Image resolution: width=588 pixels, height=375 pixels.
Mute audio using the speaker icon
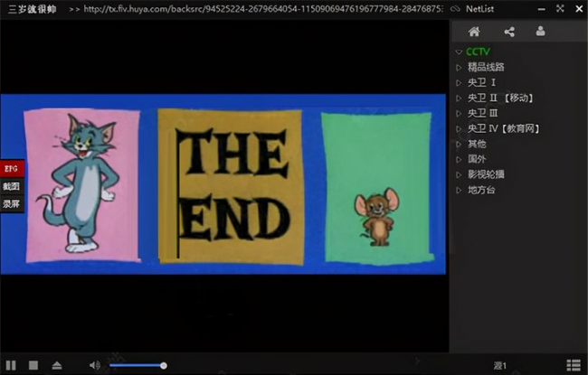(x=94, y=365)
